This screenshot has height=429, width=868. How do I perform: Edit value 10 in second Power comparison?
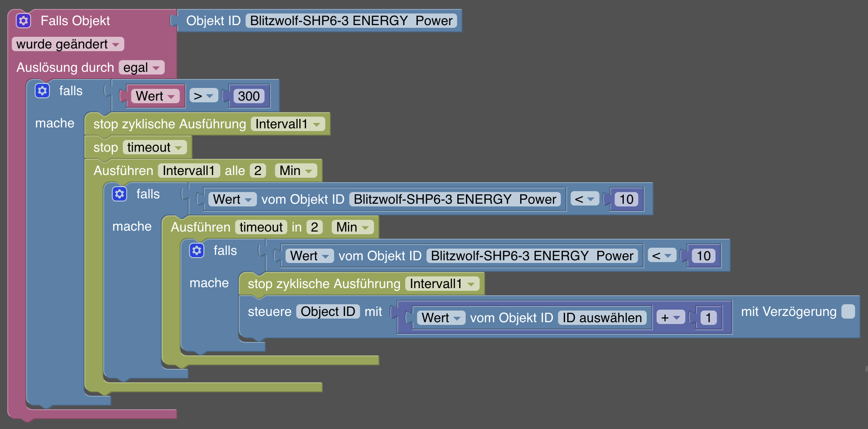(704, 256)
